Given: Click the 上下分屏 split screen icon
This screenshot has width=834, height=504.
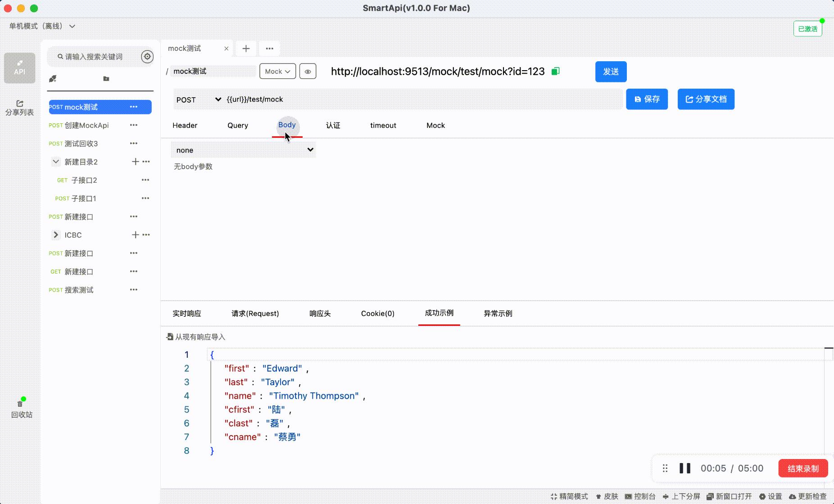Looking at the screenshot, I should (681, 496).
